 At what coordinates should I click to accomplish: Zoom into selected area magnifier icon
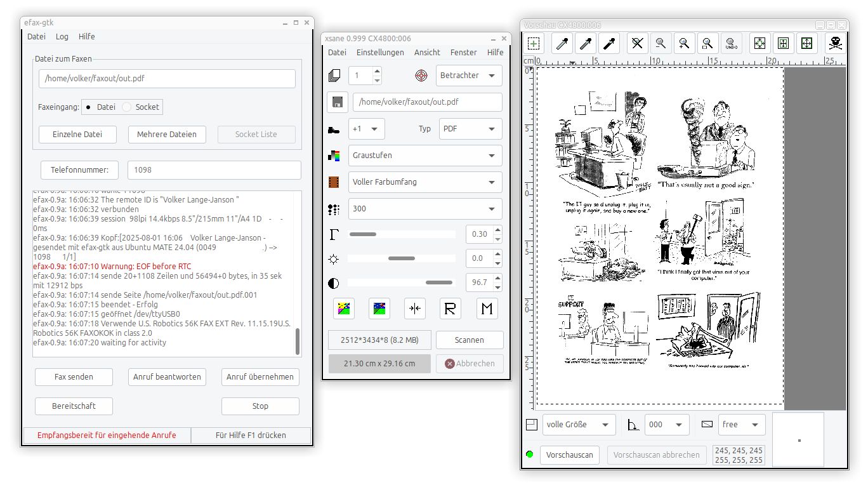[x=707, y=43]
